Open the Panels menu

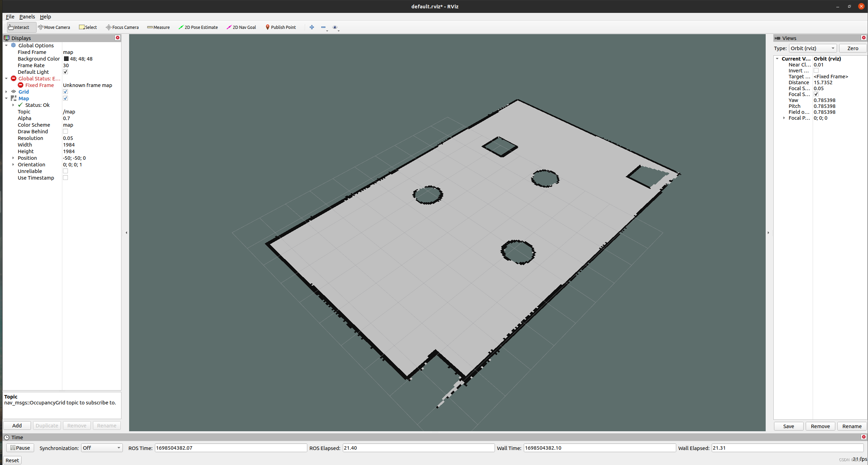(27, 17)
